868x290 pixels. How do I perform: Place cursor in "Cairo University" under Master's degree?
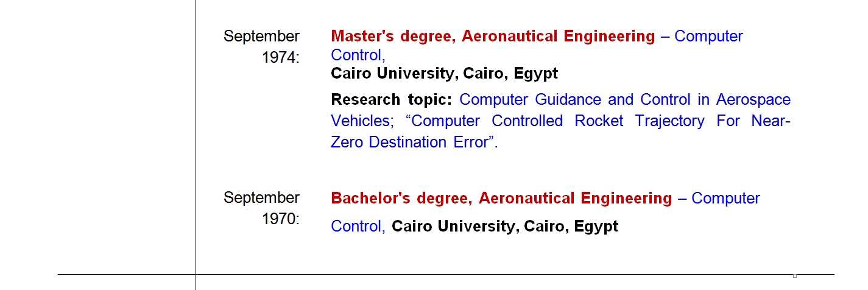coord(394,74)
